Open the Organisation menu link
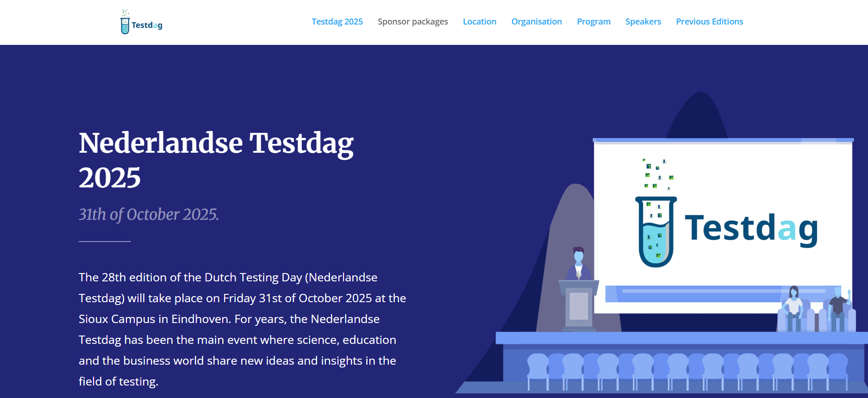Image resolution: width=868 pixels, height=398 pixels. pyautogui.click(x=537, y=22)
